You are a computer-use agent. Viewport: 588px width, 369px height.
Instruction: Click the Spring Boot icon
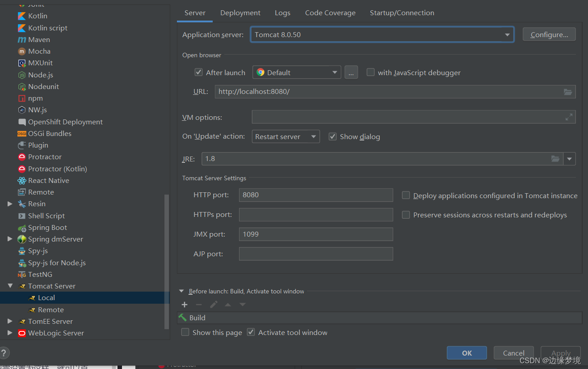tap(22, 228)
